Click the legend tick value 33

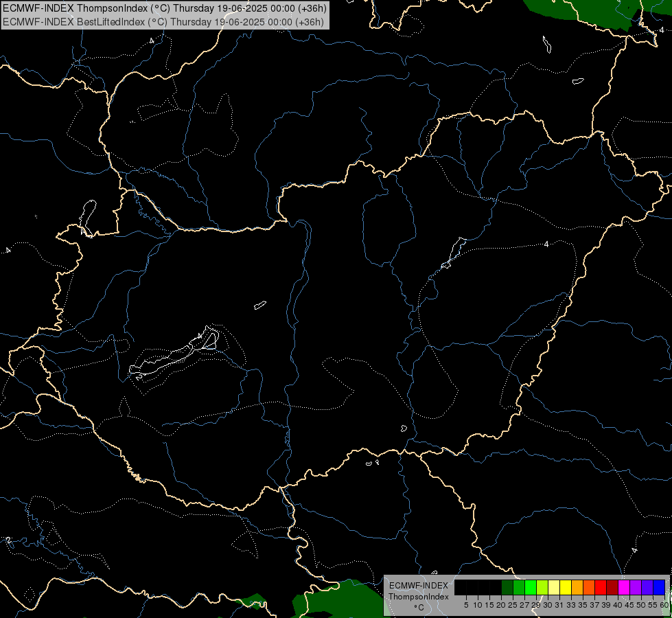coord(571,605)
